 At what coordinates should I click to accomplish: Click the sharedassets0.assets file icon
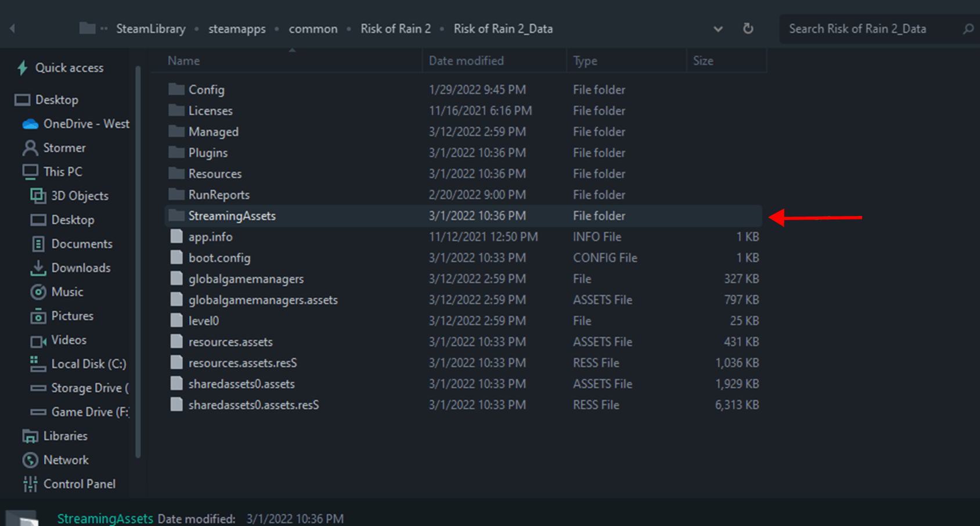(x=176, y=383)
